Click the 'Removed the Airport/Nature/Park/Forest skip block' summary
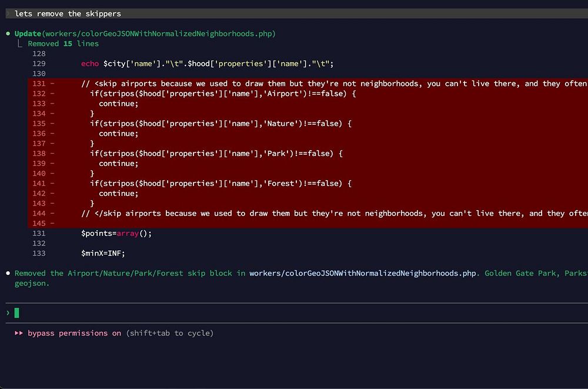Screen dimensions: 588x389 tap(123, 273)
